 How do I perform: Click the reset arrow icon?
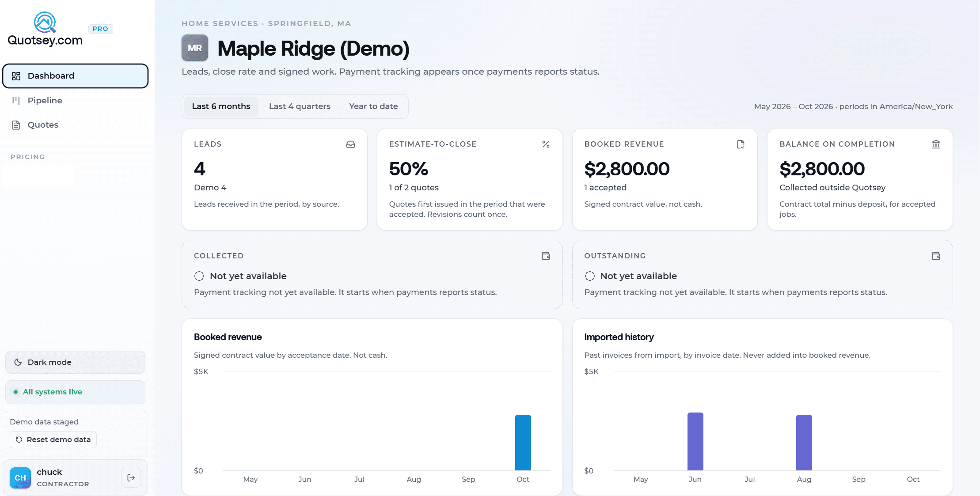[x=19, y=440]
